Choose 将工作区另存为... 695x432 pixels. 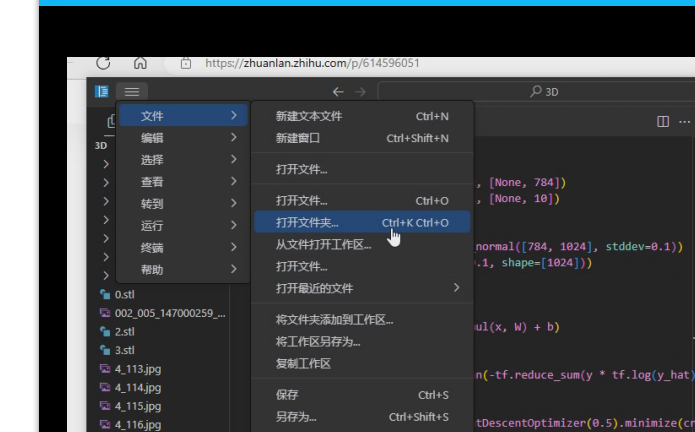pos(362,342)
